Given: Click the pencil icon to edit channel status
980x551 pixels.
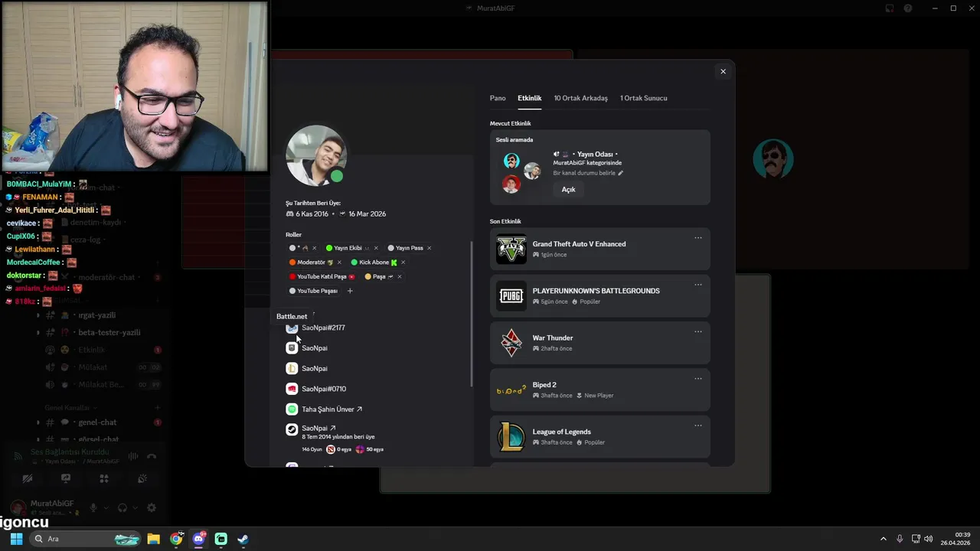Looking at the screenshot, I should pyautogui.click(x=621, y=173).
